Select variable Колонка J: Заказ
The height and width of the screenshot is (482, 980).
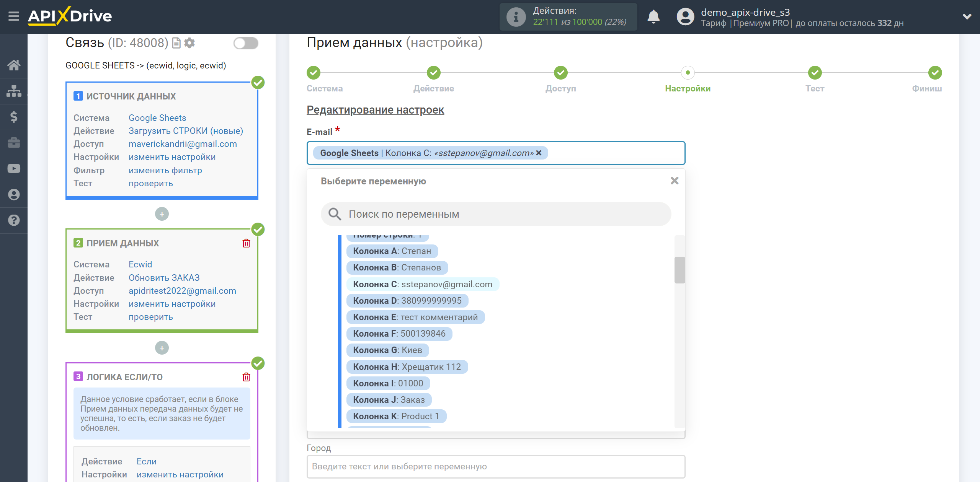(x=389, y=400)
